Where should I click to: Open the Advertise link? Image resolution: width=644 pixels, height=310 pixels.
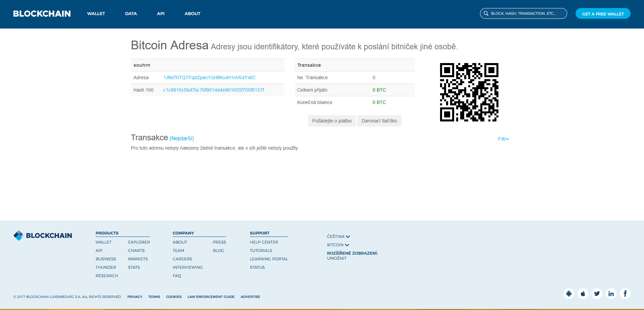pos(250,297)
